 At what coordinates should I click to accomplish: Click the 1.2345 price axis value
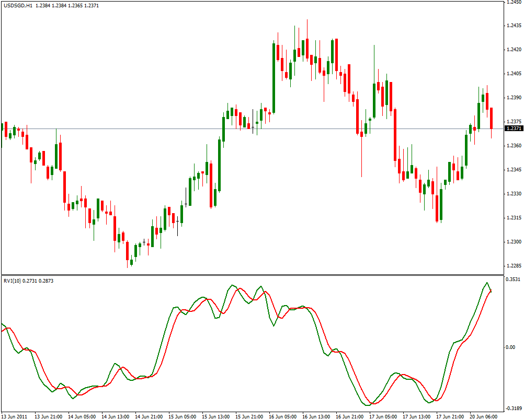pyautogui.click(x=514, y=170)
